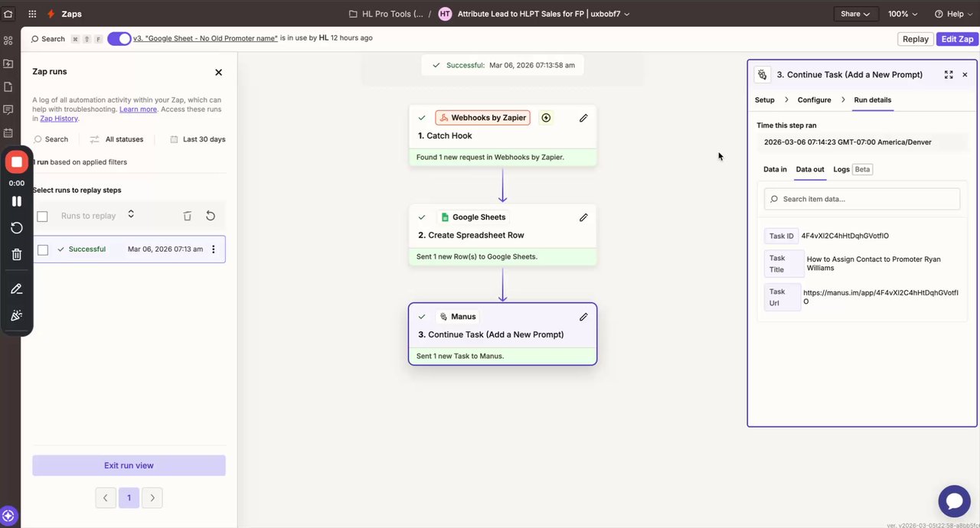Open the Zap title dropdown chevron
This screenshot has height=528, width=980.
(627, 14)
